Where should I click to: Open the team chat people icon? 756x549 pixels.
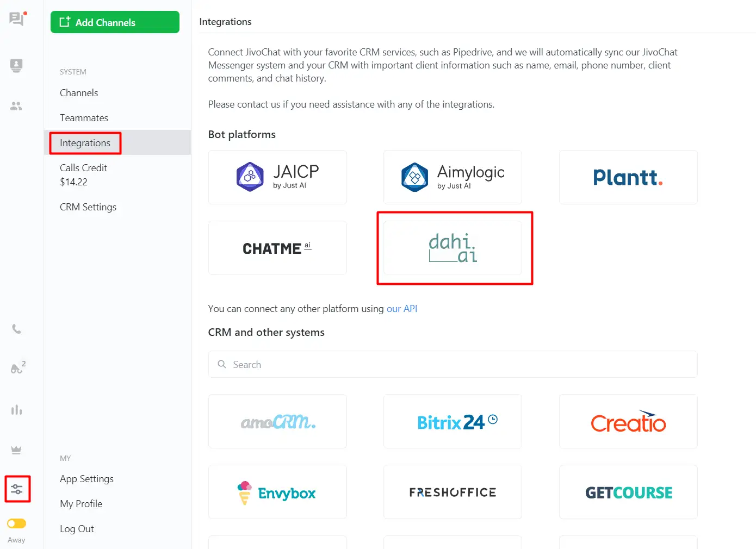click(x=16, y=106)
